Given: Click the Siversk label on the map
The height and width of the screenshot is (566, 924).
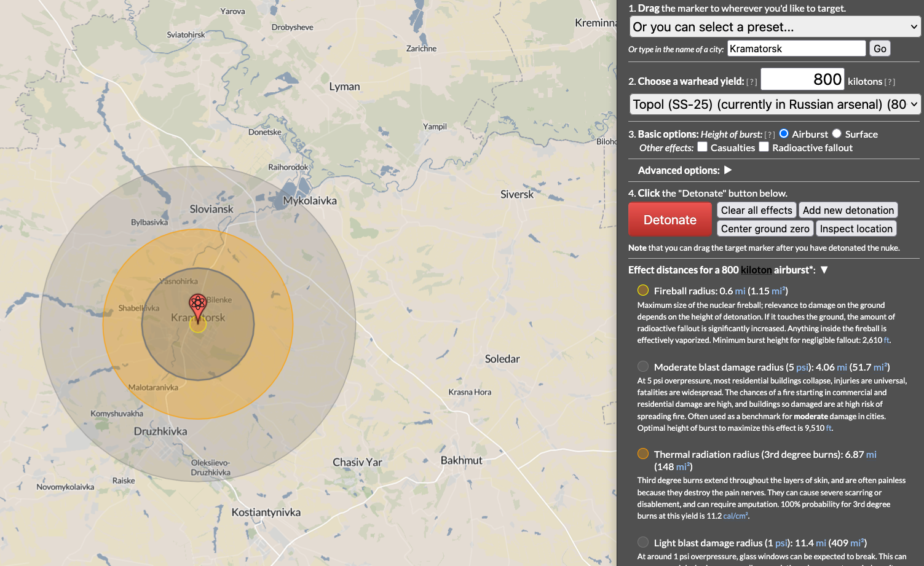Looking at the screenshot, I should 517,194.
